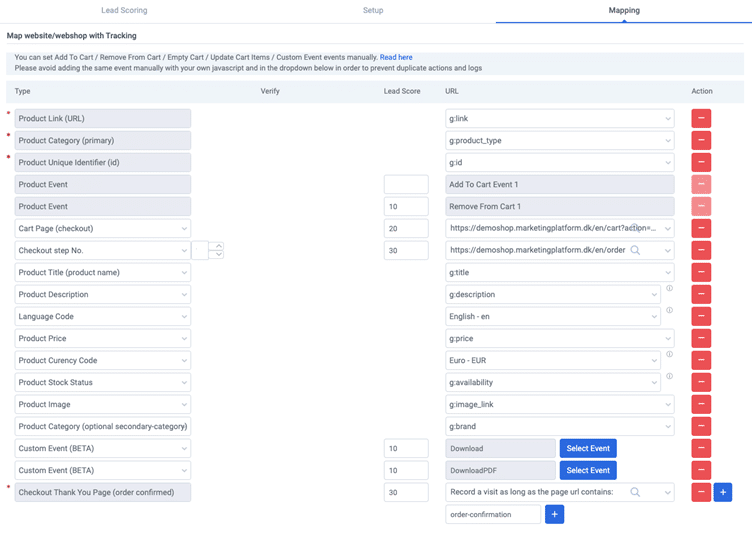Remove the g:brand secondary-category row
Screen dimensions: 752x534
point(701,427)
